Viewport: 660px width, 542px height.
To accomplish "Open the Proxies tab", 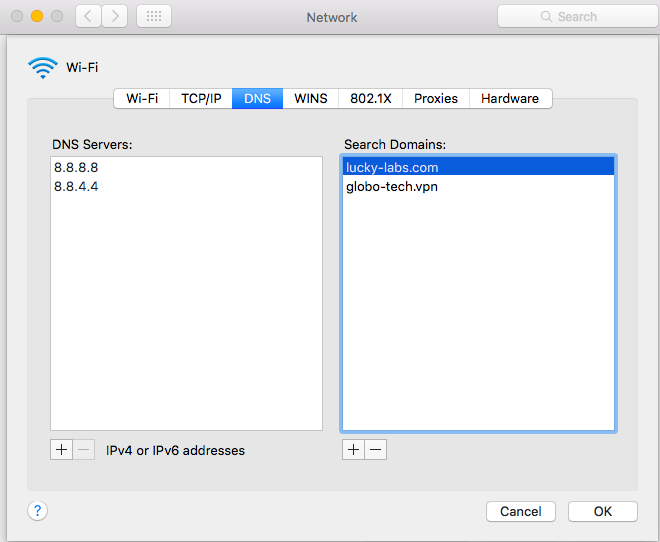I will click(436, 99).
